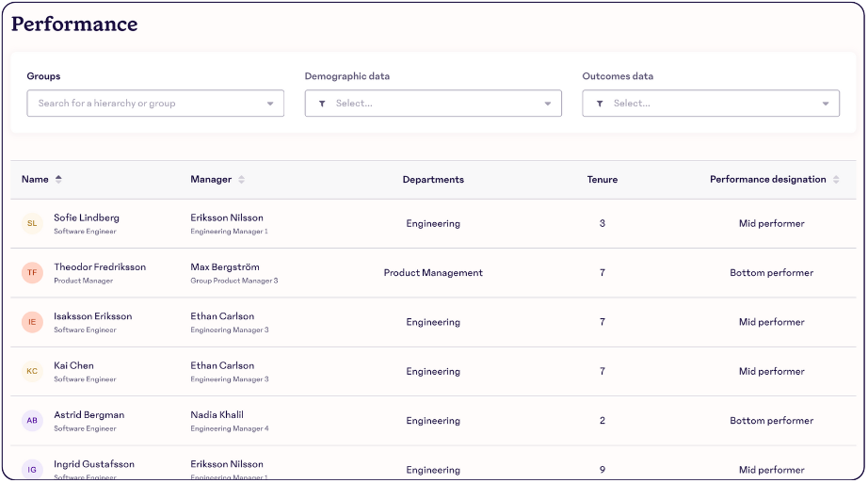Open Theodor Fredriksson's profile name
Image resolution: width=868 pixels, height=483 pixels.
click(x=100, y=267)
